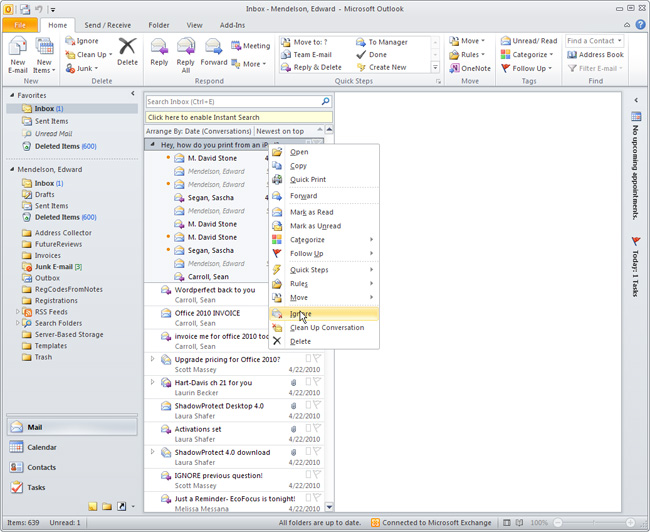This screenshot has width=650, height=532.
Task: Open the Move dropdown in ribbon
Action: pos(467,41)
